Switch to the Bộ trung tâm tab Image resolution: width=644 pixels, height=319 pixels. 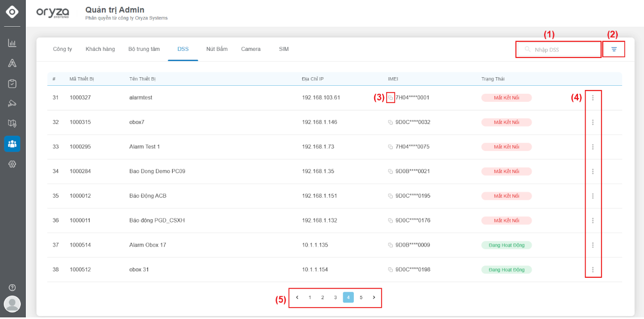coord(144,49)
